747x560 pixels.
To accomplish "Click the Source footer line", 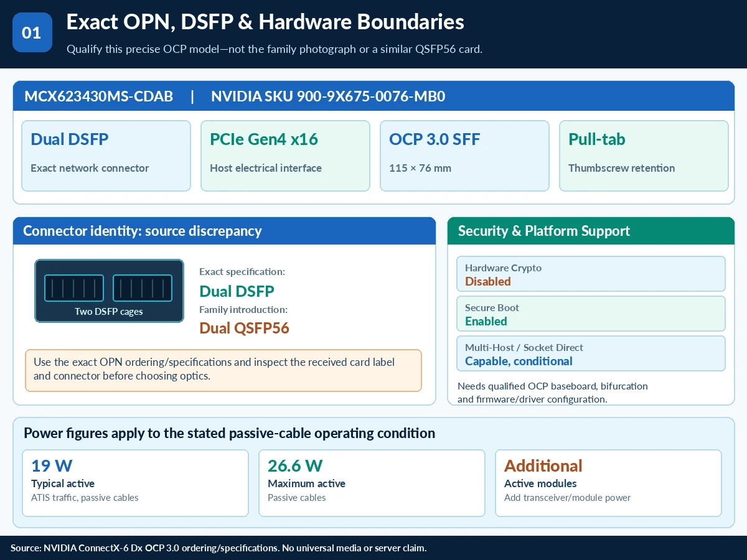I will (218, 548).
